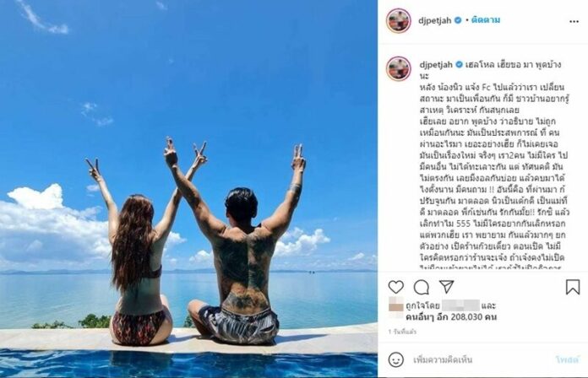
Task: Click the verified badge beside caption username
Action: click(x=459, y=64)
